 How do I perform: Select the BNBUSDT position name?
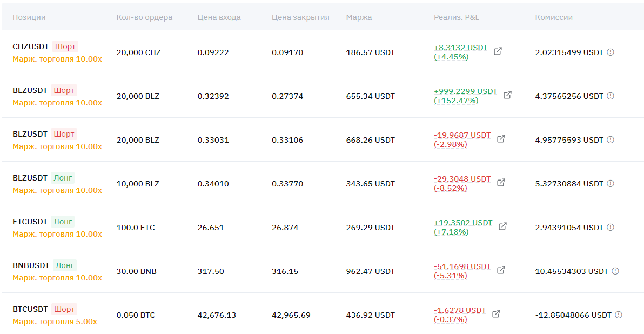tap(31, 265)
